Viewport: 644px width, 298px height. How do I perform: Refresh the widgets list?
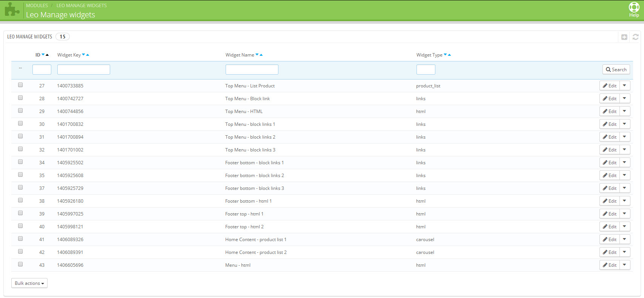point(635,37)
